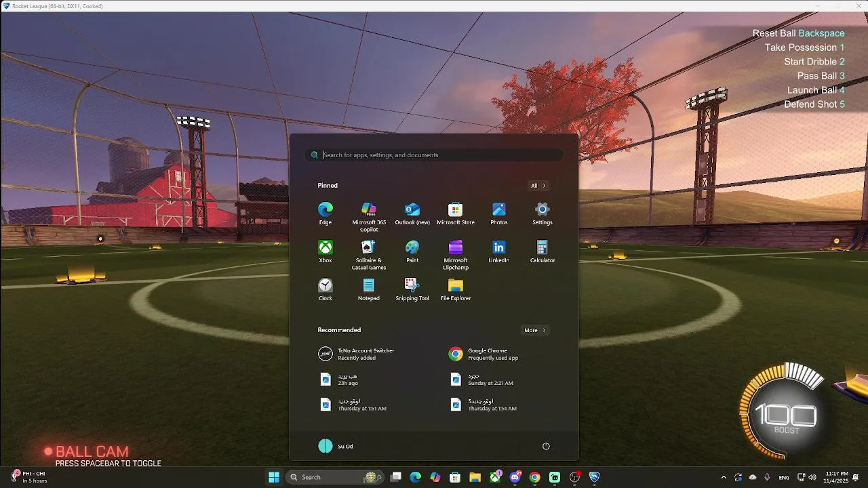
Task: Open notifications bell icon
Action: [x=856, y=477]
